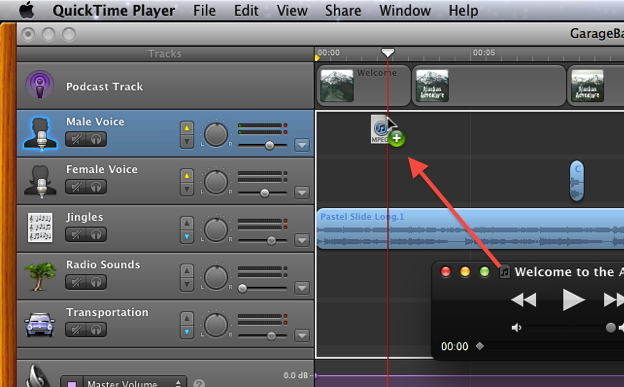624x387 pixels.
Task: Toggle ducking arrows on Transportation track
Action: (x=187, y=325)
